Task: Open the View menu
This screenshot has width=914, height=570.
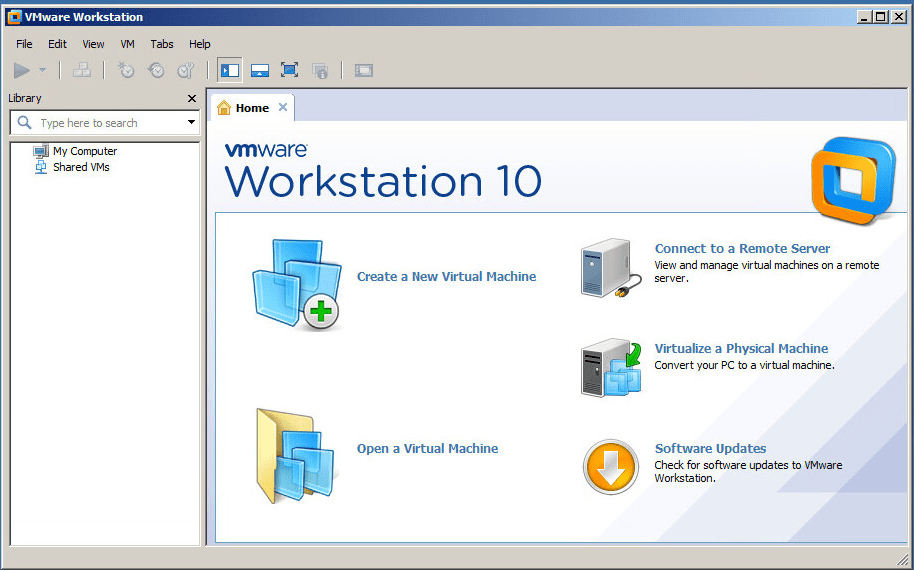Action: coord(93,44)
